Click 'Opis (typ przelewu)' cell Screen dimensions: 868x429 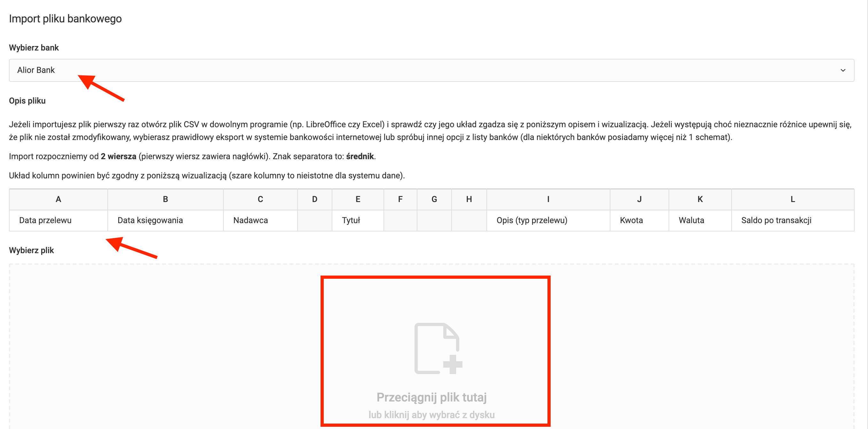532,220
